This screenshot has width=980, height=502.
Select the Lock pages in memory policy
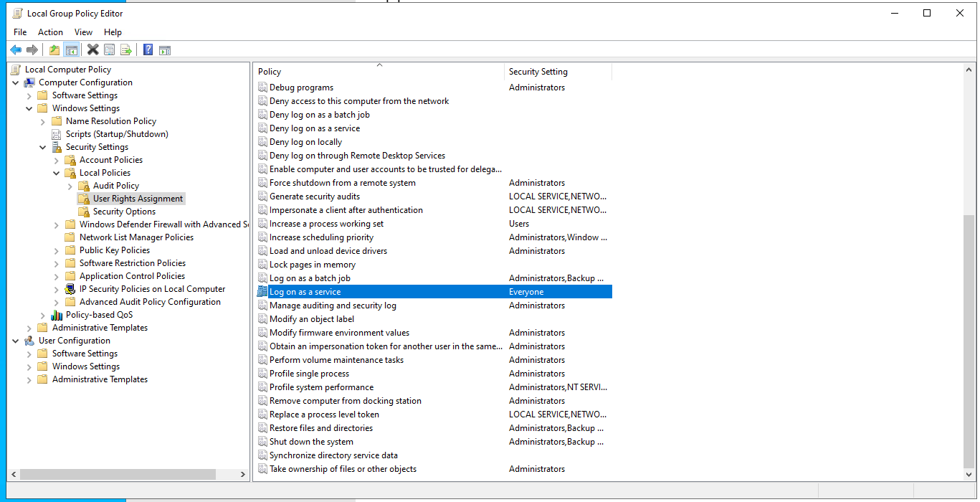tap(312, 265)
